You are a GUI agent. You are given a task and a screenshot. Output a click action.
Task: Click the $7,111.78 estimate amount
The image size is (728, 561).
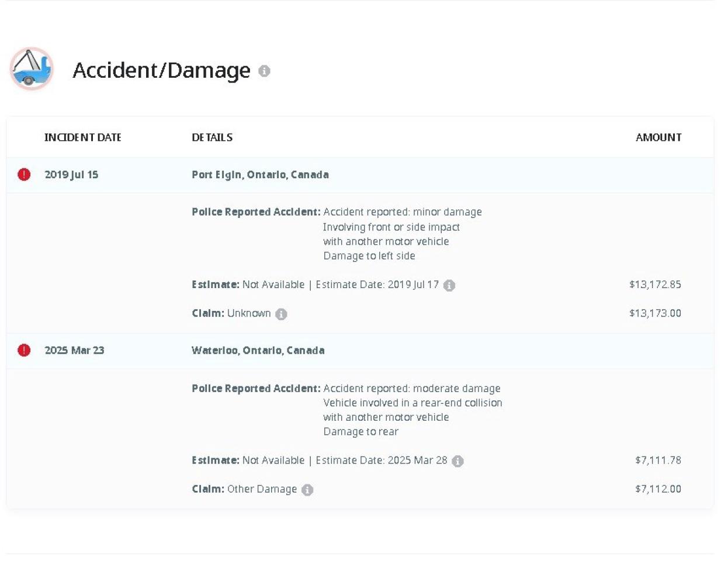pyautogui.click(x=658, y=460)
